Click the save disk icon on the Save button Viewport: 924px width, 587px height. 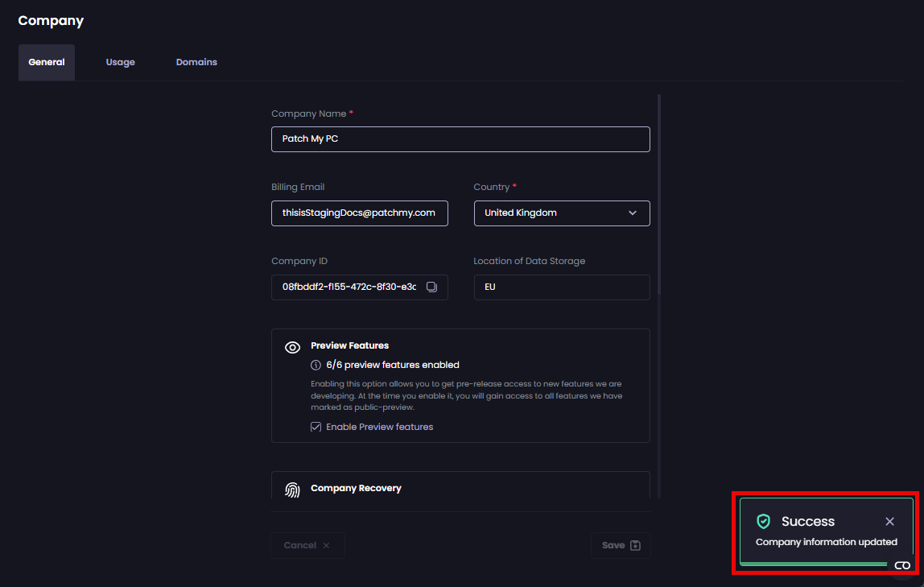click(x=635, y=545)
